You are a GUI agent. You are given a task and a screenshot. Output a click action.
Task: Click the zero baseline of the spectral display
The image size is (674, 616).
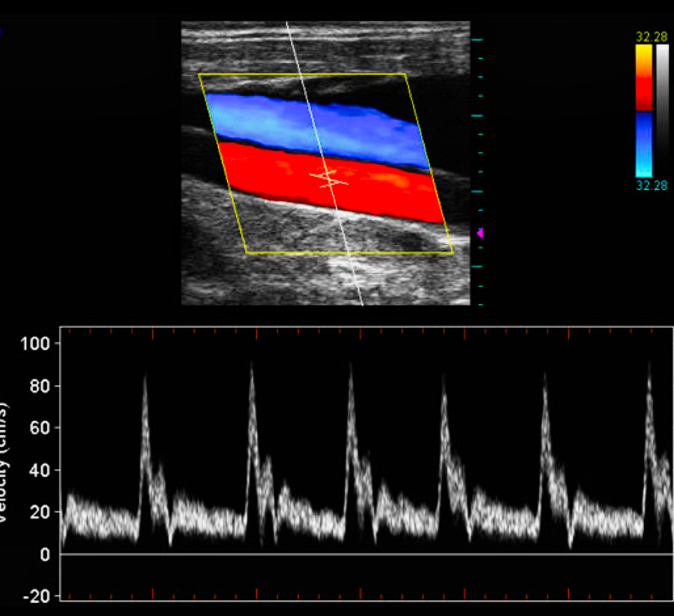366,554
